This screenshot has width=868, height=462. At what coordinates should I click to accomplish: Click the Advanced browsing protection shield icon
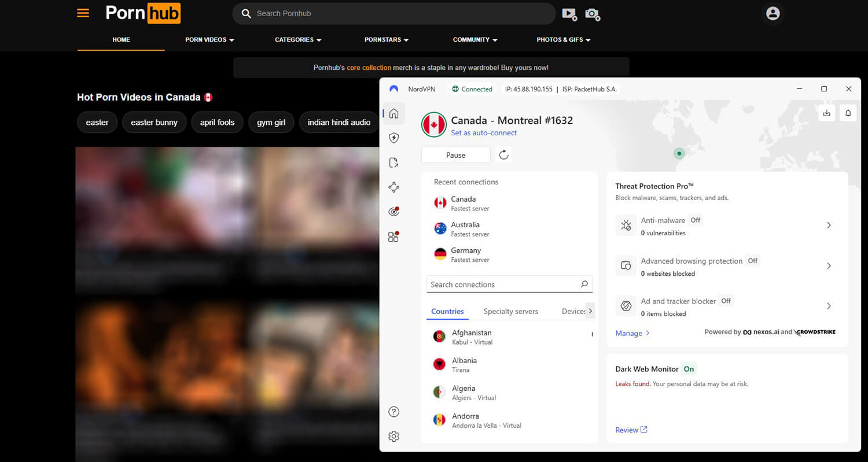[626, 266]
